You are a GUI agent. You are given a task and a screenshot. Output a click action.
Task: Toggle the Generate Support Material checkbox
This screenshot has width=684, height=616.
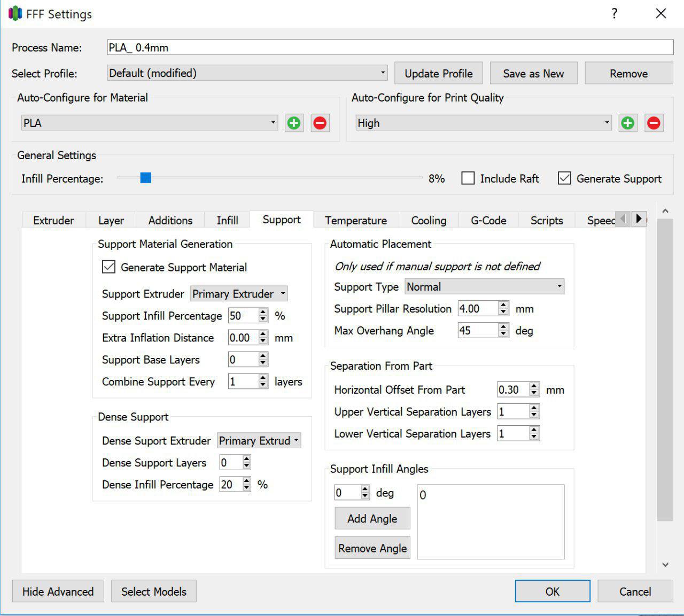pos(109,267)
